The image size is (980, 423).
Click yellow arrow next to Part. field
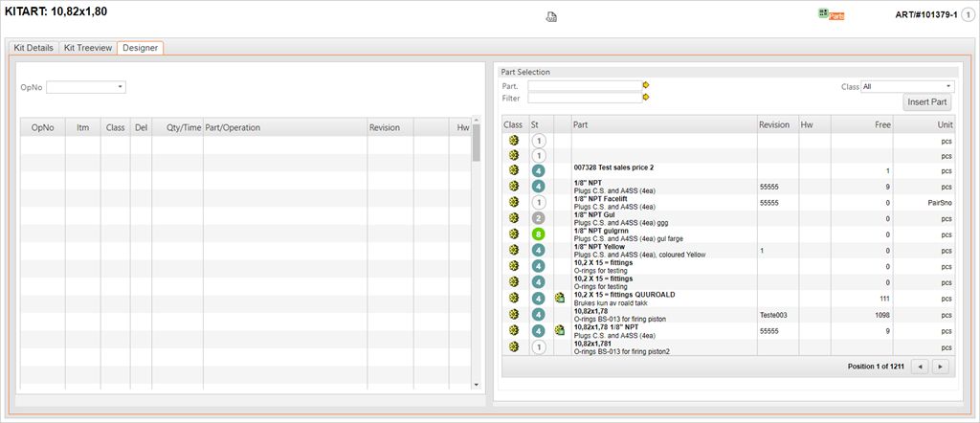tap(646, 85)
